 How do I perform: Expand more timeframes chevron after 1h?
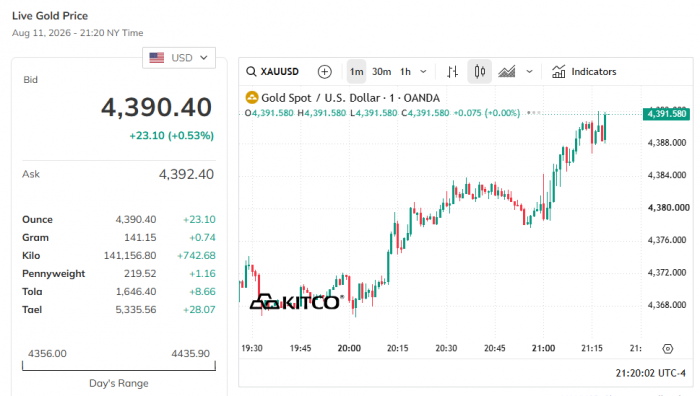pos(423,71)
